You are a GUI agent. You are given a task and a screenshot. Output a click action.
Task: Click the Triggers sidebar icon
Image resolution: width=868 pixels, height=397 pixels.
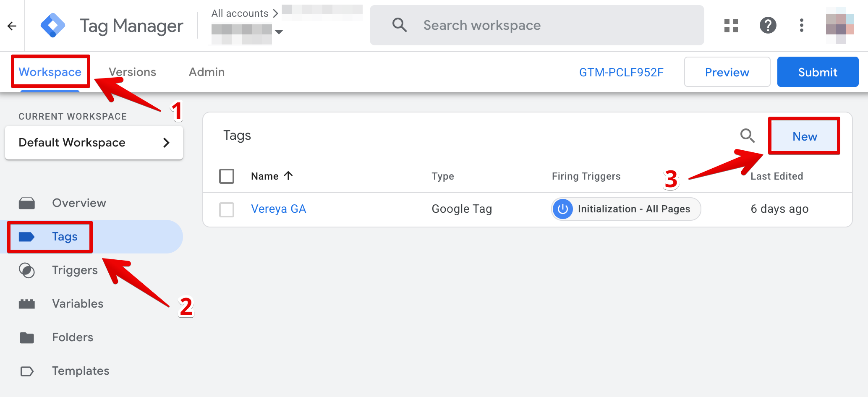27,270
